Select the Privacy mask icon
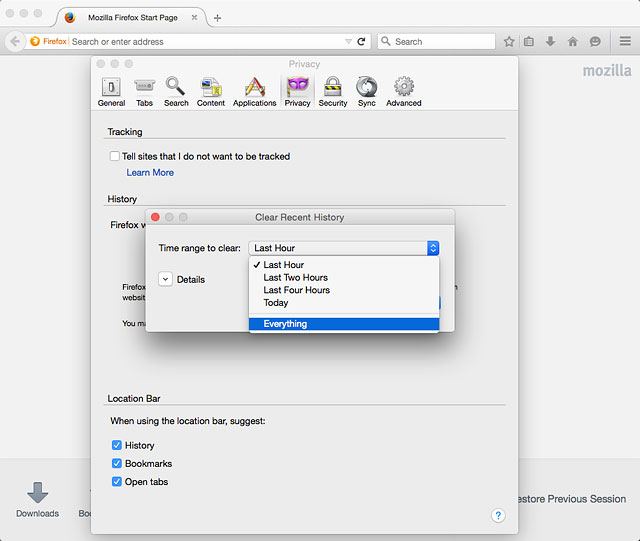 [298, 92]
